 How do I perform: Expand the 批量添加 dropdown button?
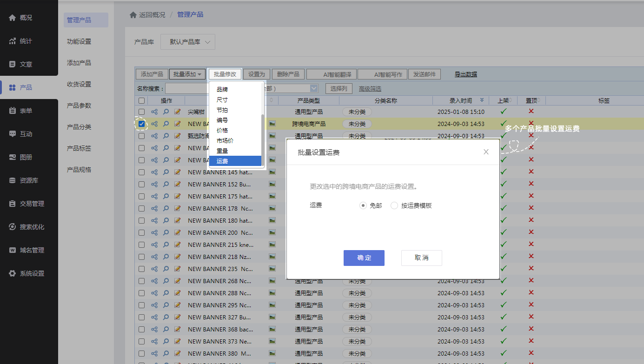click(x=187, y=74)
